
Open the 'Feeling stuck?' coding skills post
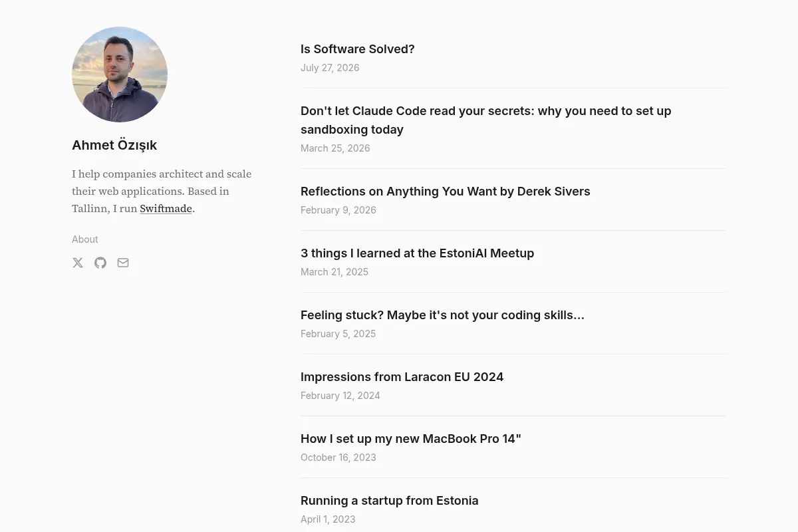click(x=442, y=315)
